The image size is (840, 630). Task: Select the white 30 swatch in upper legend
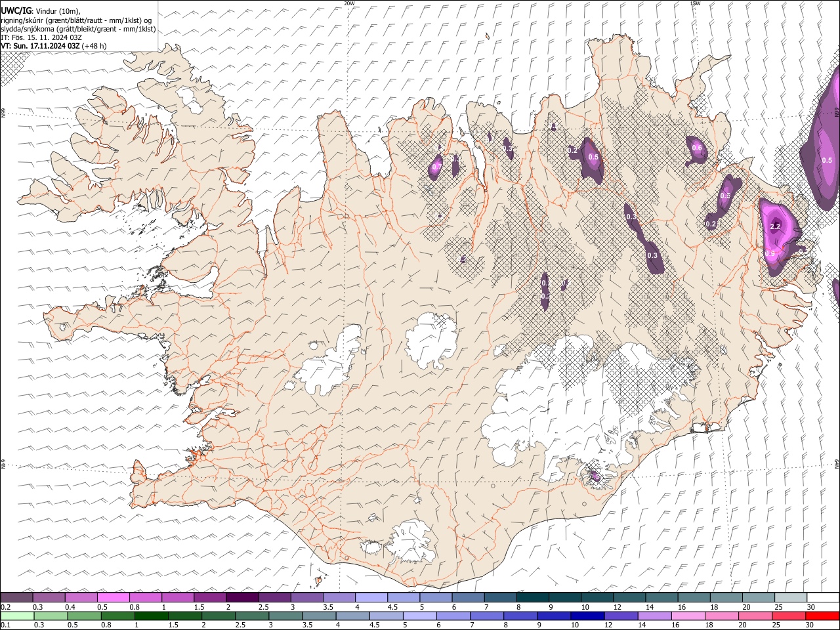(x=822, y=597)
